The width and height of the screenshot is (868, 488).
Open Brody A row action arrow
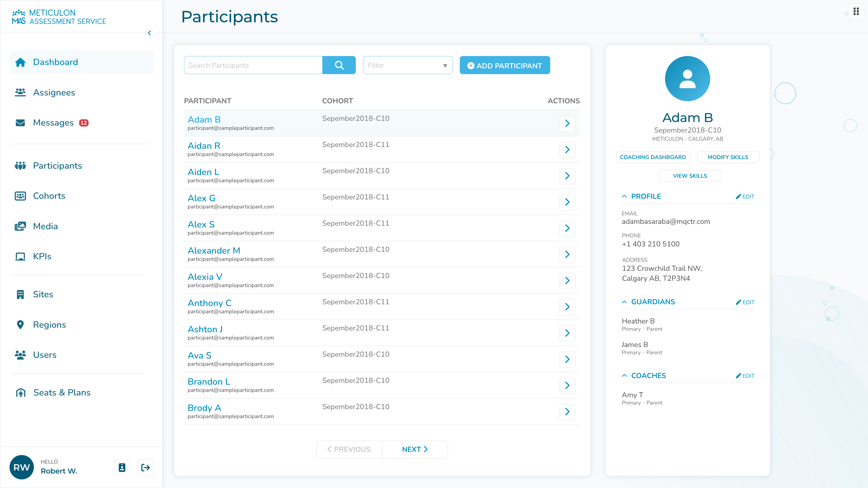coord(567,411)
